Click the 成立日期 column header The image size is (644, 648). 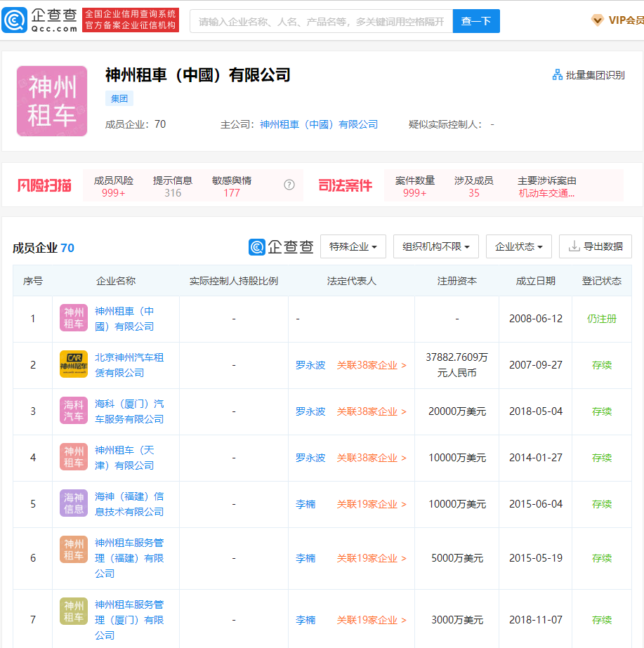point(535,281)
